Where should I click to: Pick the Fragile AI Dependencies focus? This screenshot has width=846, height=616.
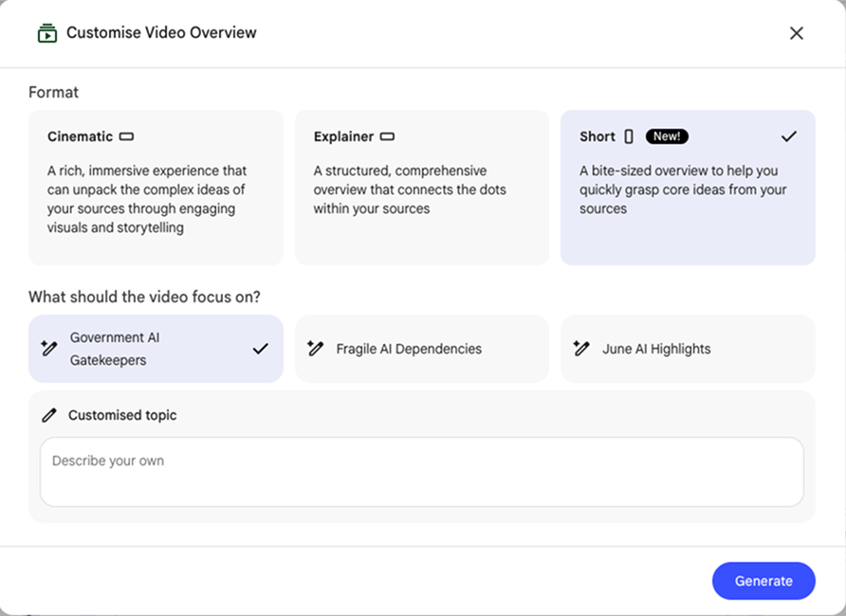422,349
